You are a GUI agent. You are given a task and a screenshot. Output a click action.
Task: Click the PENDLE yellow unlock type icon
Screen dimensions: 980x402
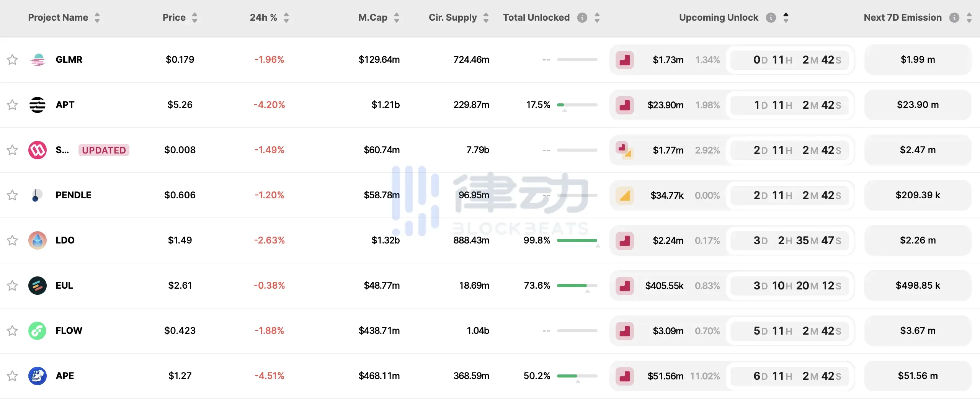coord(625,196)
